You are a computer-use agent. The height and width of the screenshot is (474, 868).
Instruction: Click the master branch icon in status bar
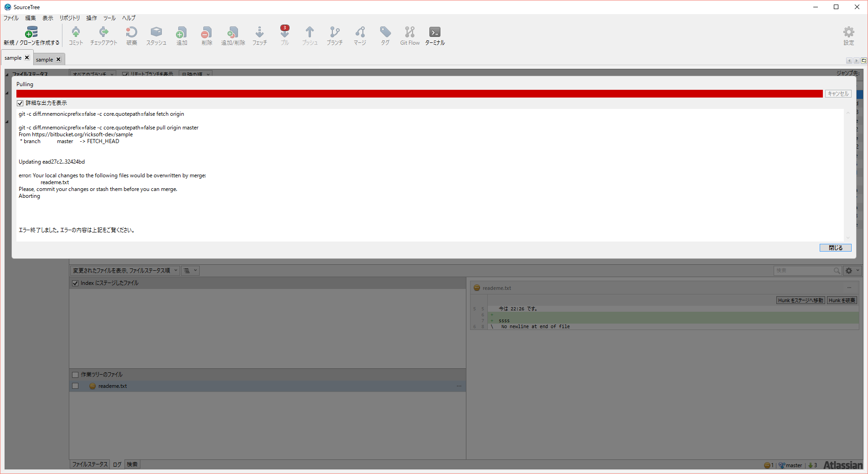[782, 465]
